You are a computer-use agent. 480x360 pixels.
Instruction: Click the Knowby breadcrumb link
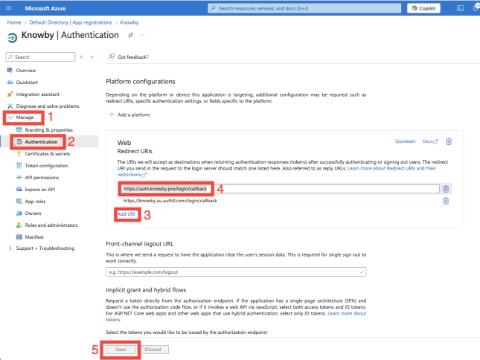pyautogui.click(x=129, y=22)
